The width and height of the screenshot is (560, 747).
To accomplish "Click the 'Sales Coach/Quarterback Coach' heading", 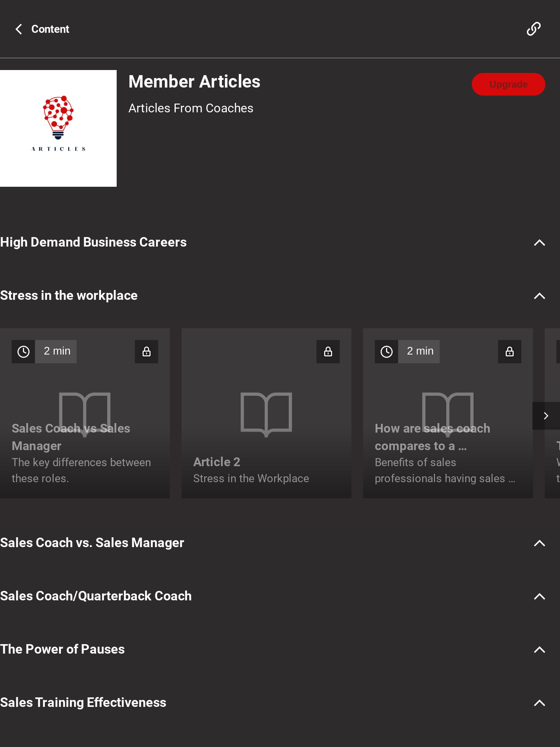I will [96, 596].
